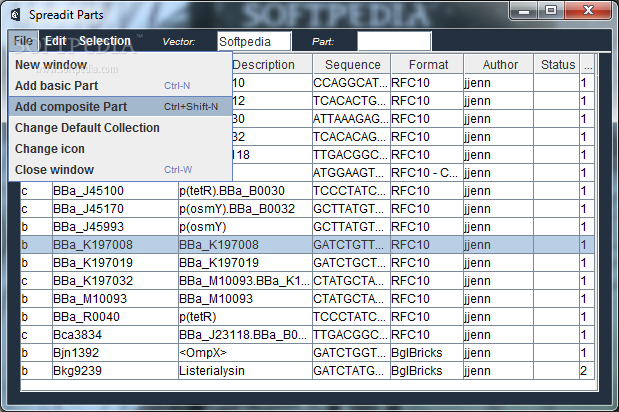Click the RFC10 - C... format cell
Image resolution: width=619 pixels, height=412 pixels.
point(427,173)
